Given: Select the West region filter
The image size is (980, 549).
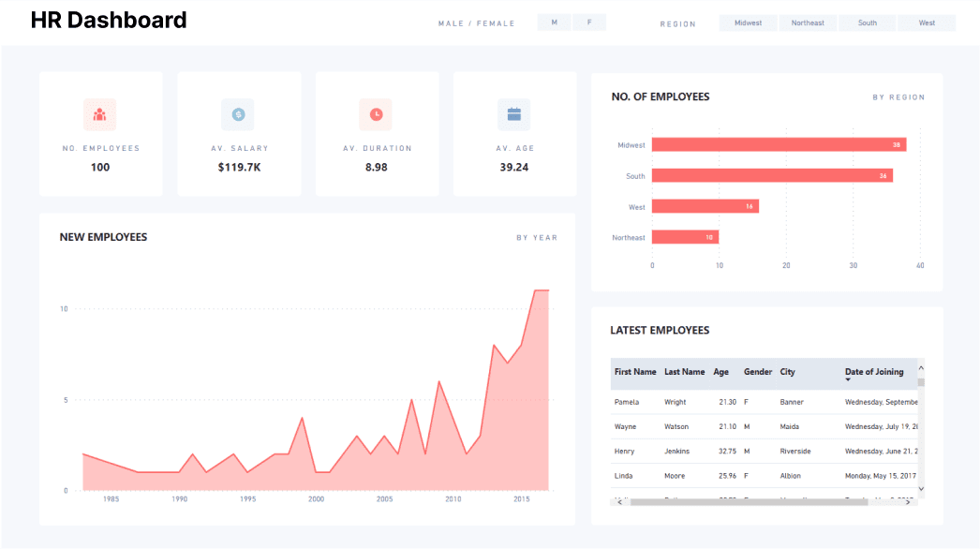Looking at the screenshot, I should point(927,22).
